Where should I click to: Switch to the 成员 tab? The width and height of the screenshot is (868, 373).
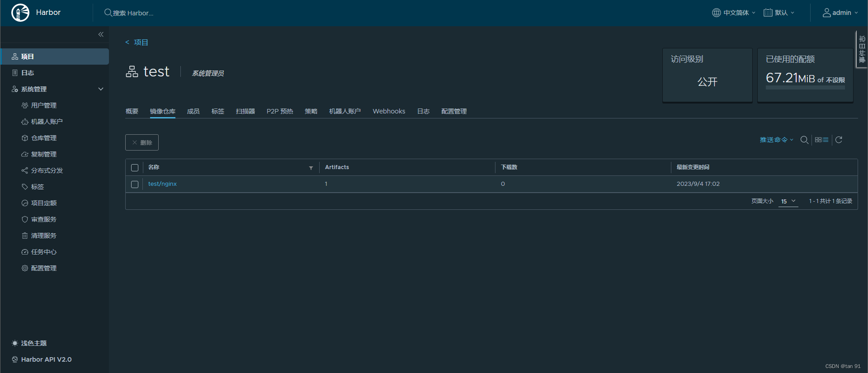[x=193, y=111]
